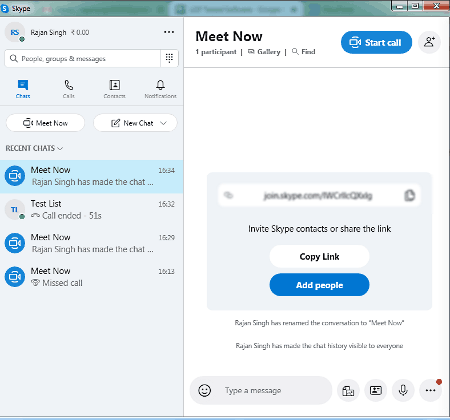The image size is (450, 420).
Task: Open the More options icon in message bar
Action: [430, 390]
